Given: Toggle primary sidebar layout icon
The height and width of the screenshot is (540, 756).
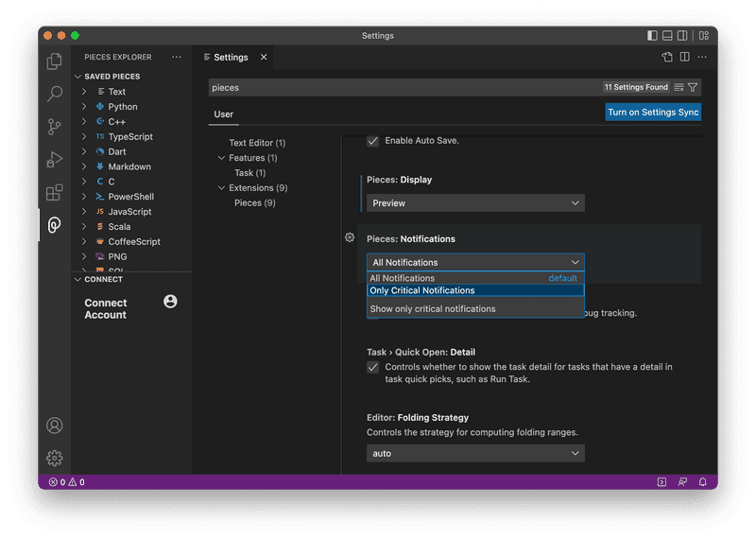Looking at the screenshot, I should pos(652,35).
